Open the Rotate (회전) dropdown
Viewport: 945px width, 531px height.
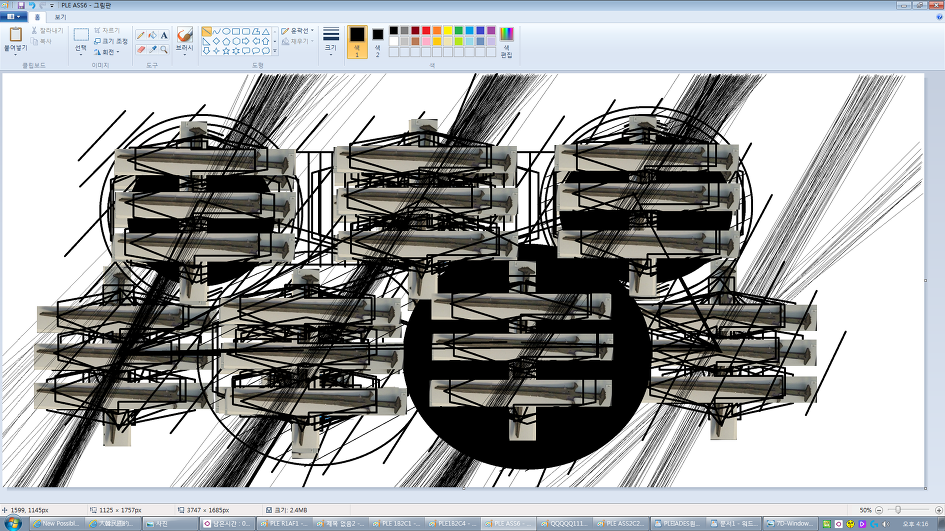coord(107,52)
